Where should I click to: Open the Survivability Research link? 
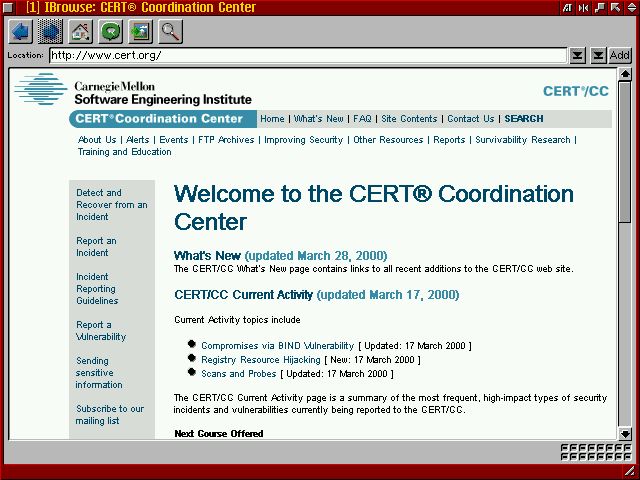pos(523,140)
